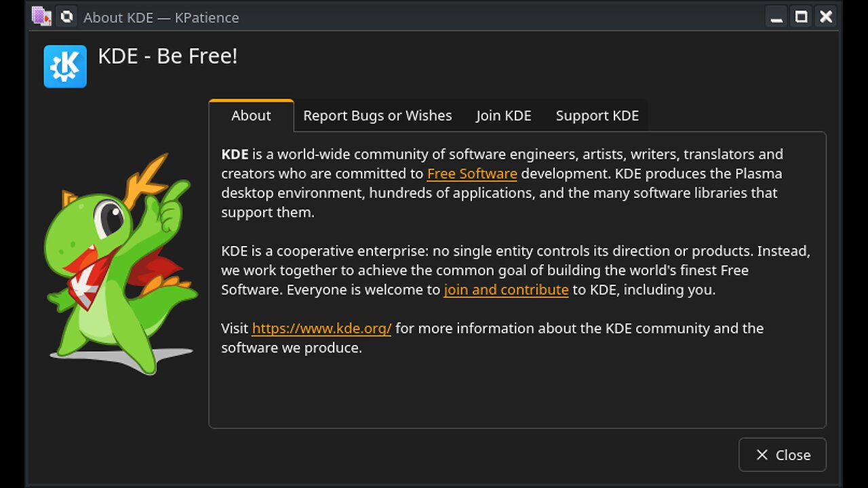Click the 'KDE - Be Free!' heading
The width and height of the screenshot is (868, 488).
click(167, 56)
